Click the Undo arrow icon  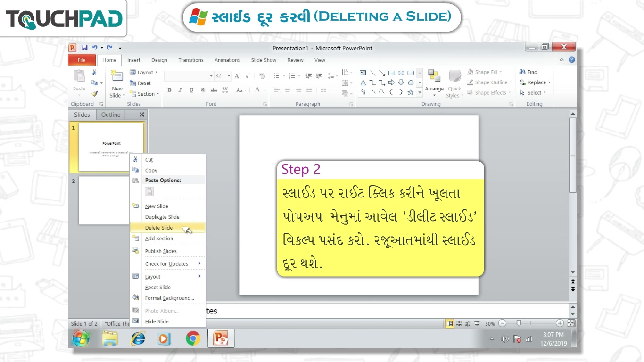pyautogui.click(x=95, y=48)
